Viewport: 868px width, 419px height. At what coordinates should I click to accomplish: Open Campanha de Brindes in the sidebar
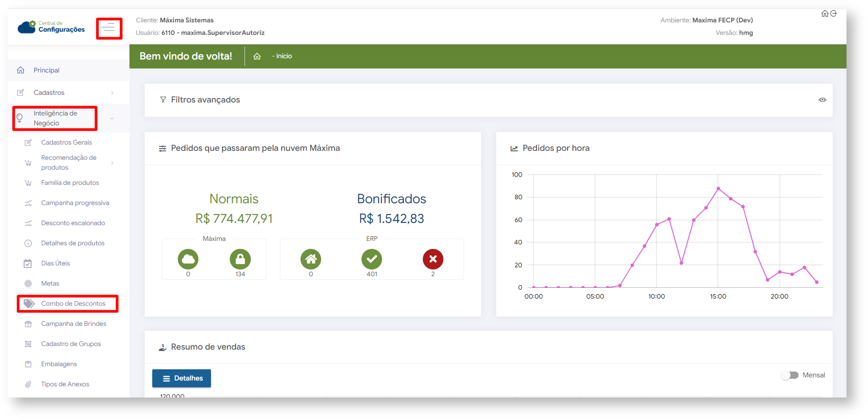(73, 324)
